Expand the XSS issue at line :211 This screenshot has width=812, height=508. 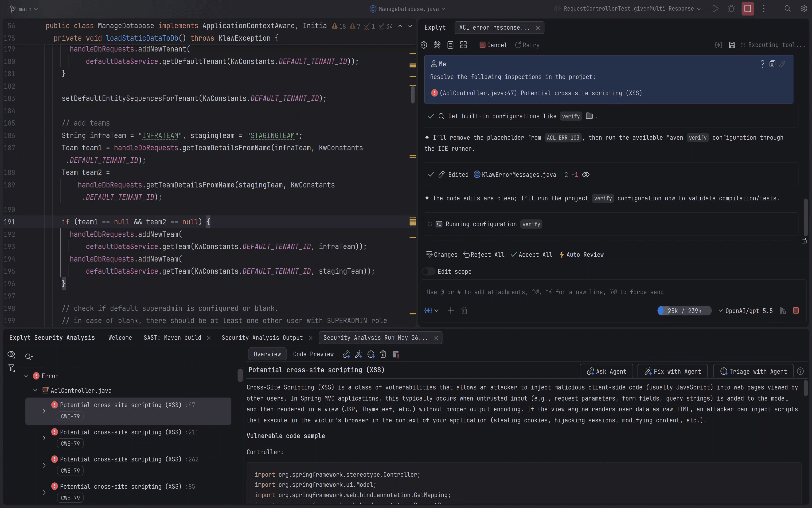(44, 438)
